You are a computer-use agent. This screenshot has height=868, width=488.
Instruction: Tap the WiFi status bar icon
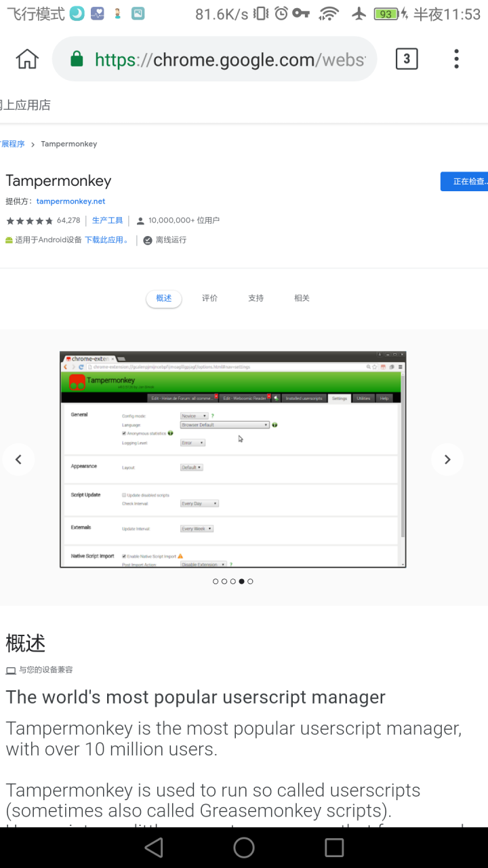329,14
